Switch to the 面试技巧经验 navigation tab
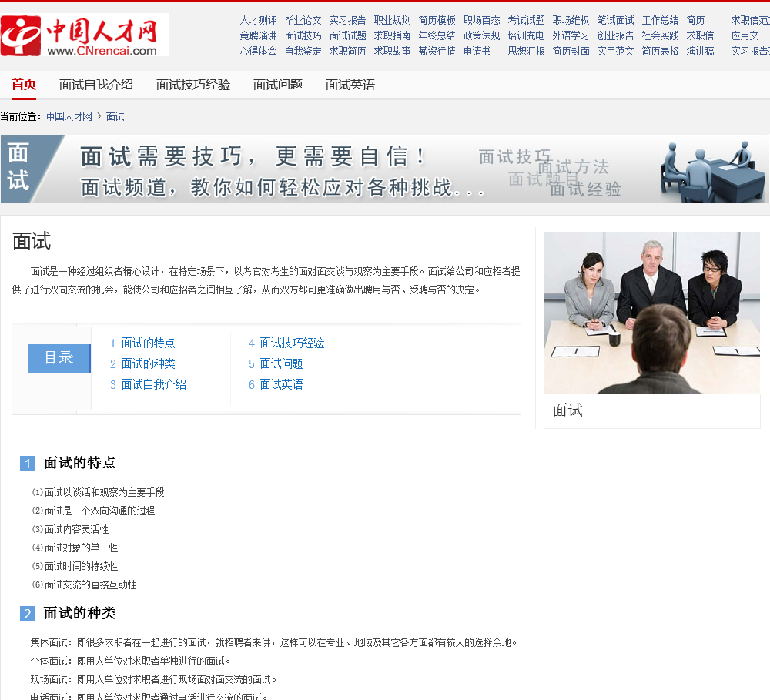 pos(193,85)
